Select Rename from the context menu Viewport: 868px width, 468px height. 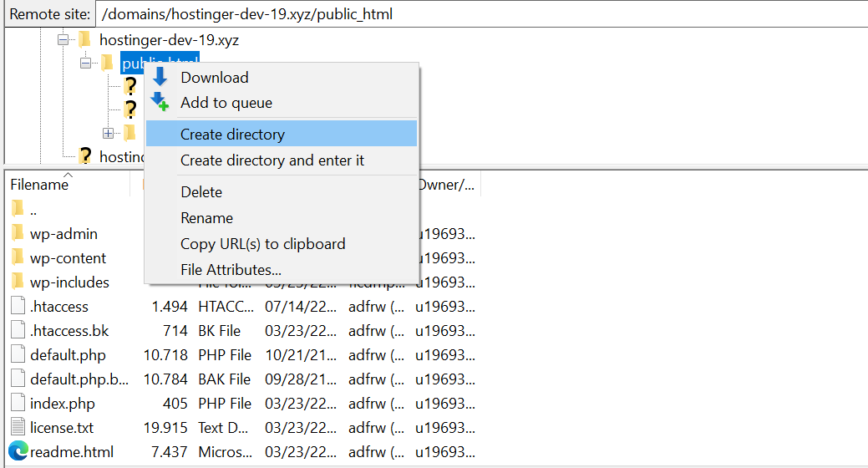click(206, 218)
